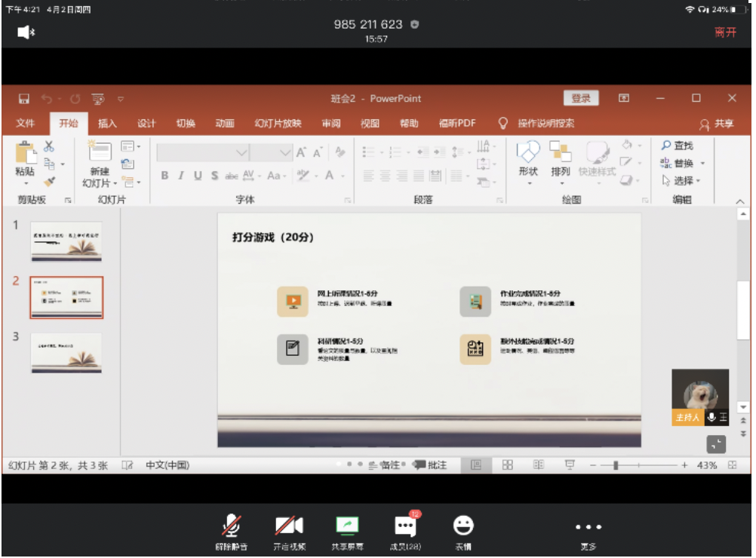The height and width of the screenshot is (558, 756).
Task: Switch to the Insert ribbon tab
Action: pyautogui.click(x=107, y=124)
